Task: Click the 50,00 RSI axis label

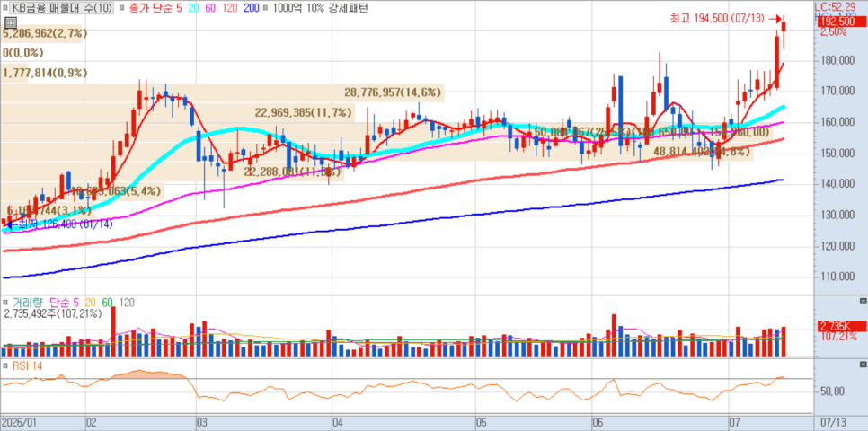Action: [x=831, y=391]
